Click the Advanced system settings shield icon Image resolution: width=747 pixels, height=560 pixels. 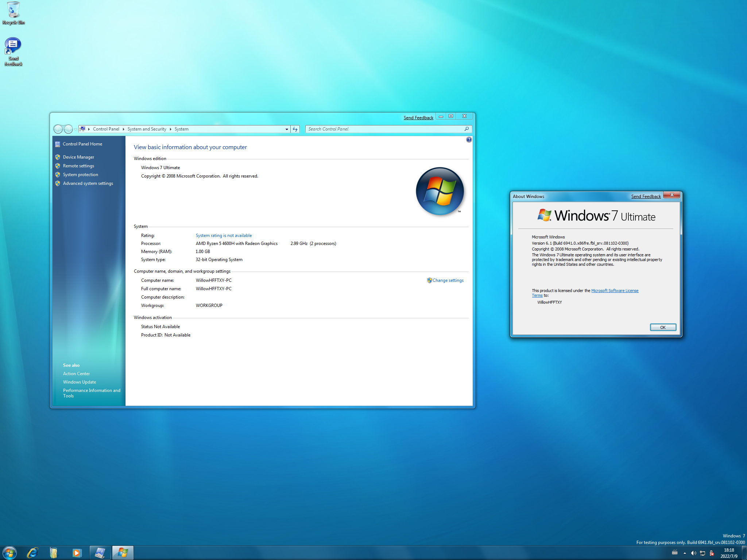pyautogui.click(x=58, y=183)
